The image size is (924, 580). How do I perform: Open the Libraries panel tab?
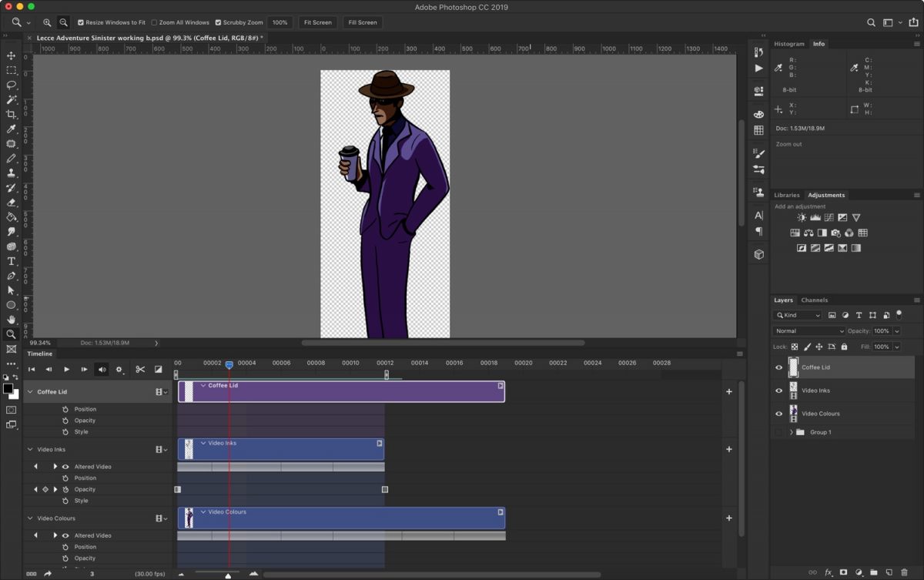pyautogui.click(x=786, y=195)
